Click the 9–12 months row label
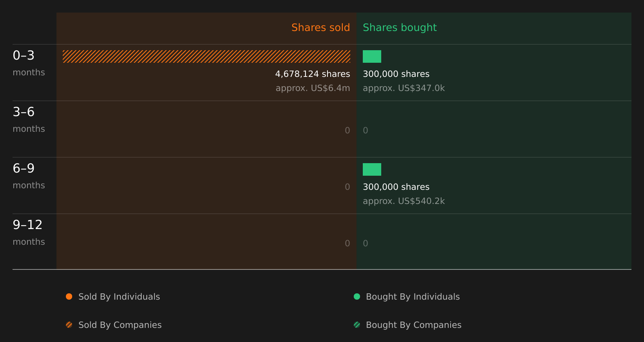 (29, 233)
